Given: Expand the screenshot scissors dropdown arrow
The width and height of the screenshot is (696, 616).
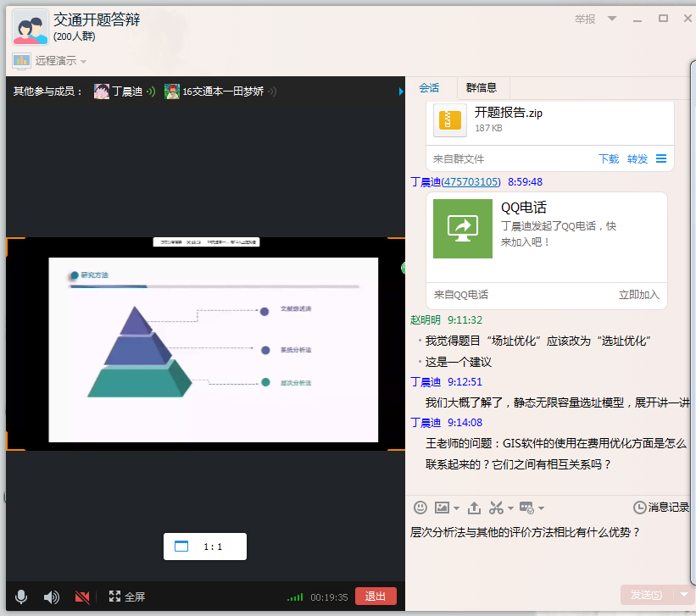Looking at the screenshot, I should 510,508.
